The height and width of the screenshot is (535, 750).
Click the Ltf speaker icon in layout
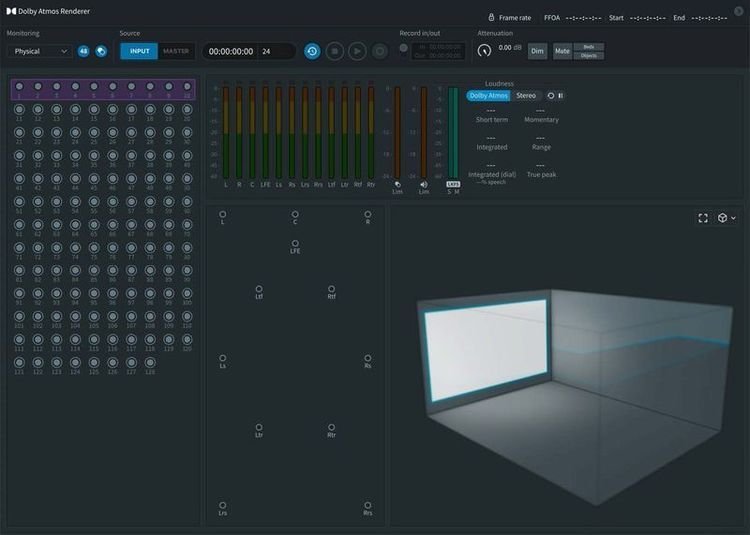259,289
